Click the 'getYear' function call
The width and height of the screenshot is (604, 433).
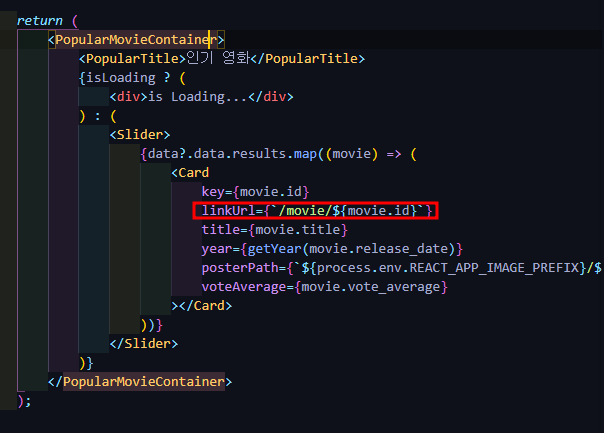(275, 249)
